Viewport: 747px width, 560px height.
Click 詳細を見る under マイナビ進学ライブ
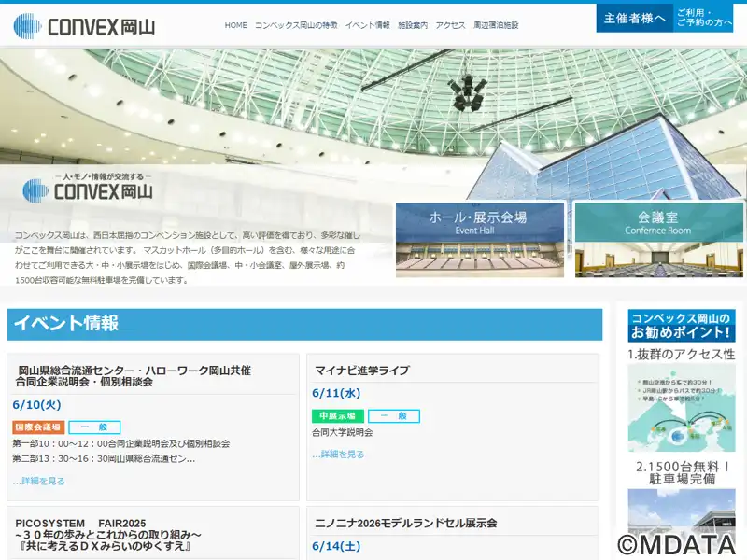coord(338,455)
